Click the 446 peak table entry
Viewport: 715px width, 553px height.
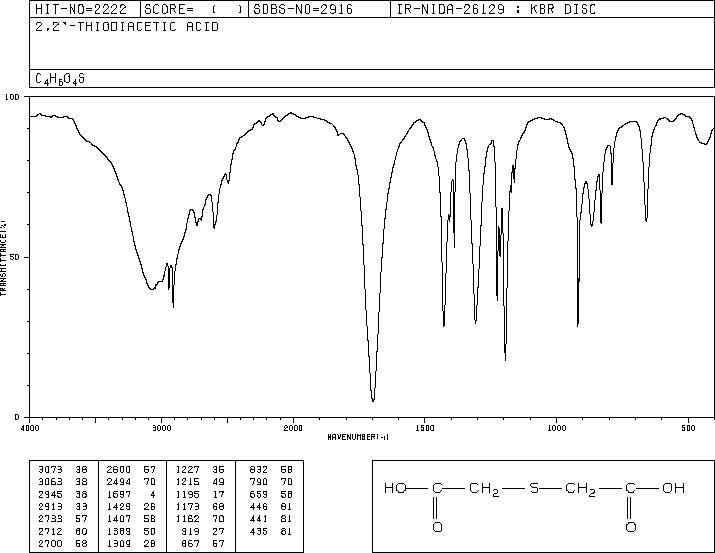259,506
